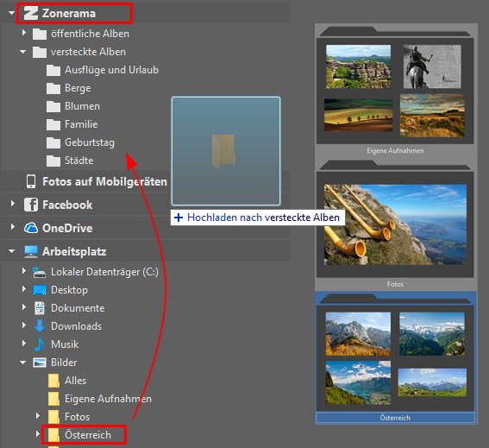The height and width of the screenshot is (448, 489).
Task: Open the Fotos folder thumbnail with alphorns
Action: point(395,224)
